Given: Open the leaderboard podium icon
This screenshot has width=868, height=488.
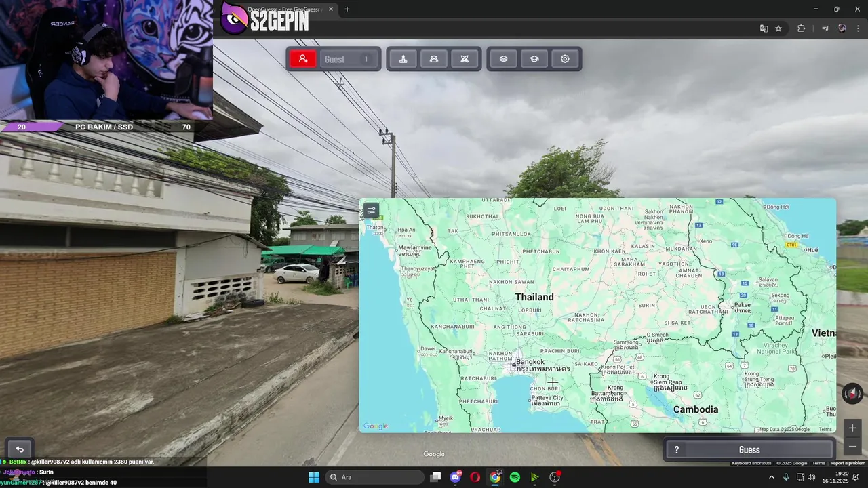Looking at the screenshot, I should 403,59.
